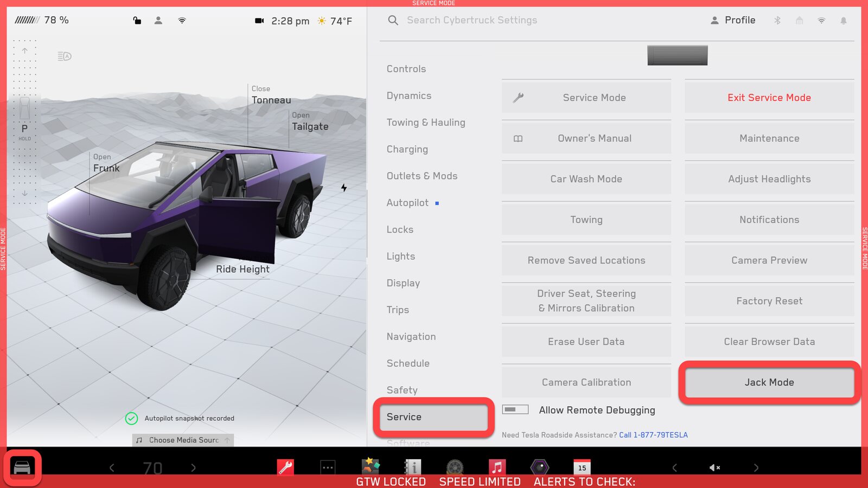Call Tesla Roadside 1-877-79TESLA link
This screenshot has height=488, width=868.
coord(653,435)
